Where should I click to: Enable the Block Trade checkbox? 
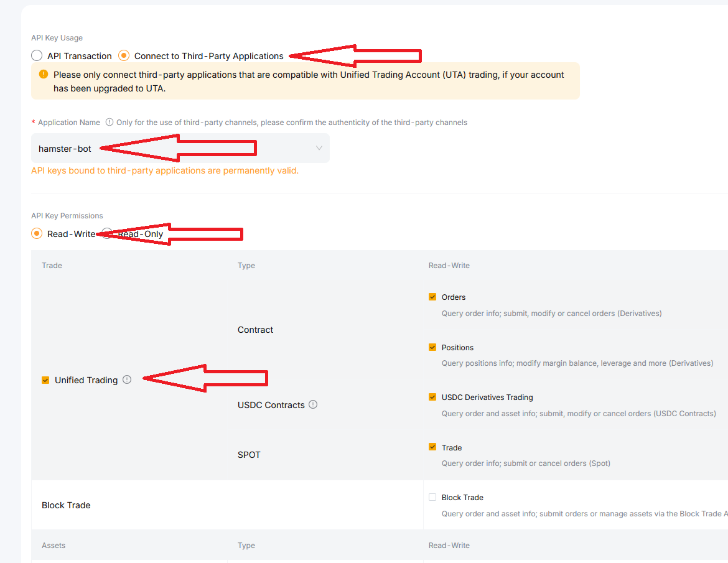pos(432,497)
